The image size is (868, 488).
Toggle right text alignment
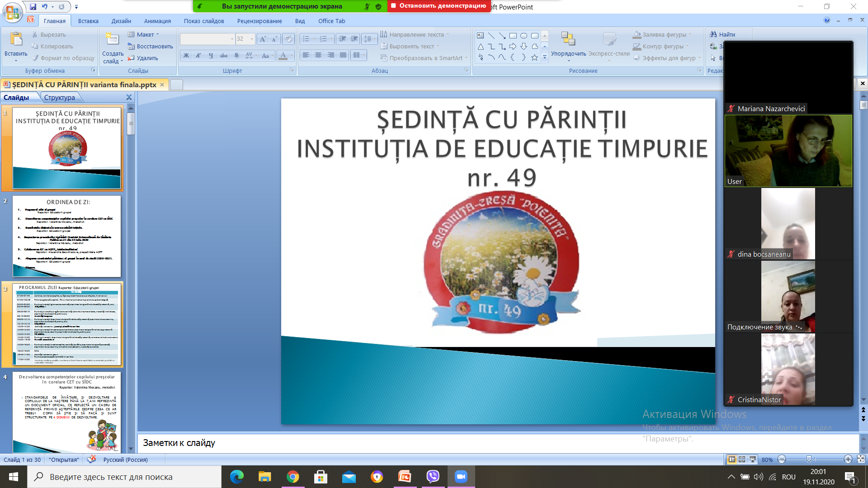coord(331,55)
